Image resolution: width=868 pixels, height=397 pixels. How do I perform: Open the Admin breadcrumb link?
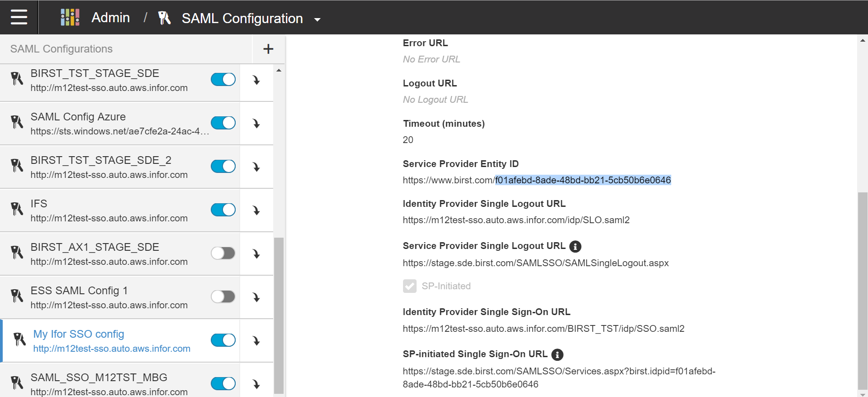coord(110,18)
